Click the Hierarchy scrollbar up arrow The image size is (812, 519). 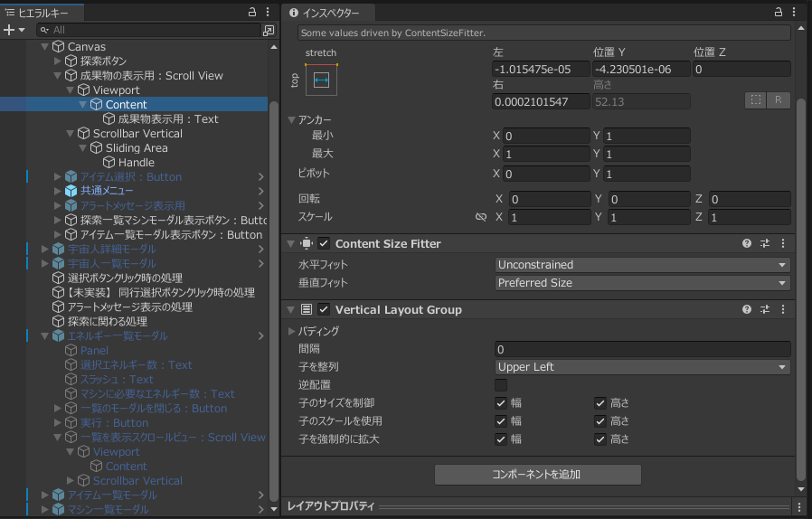tap(274, 47)
